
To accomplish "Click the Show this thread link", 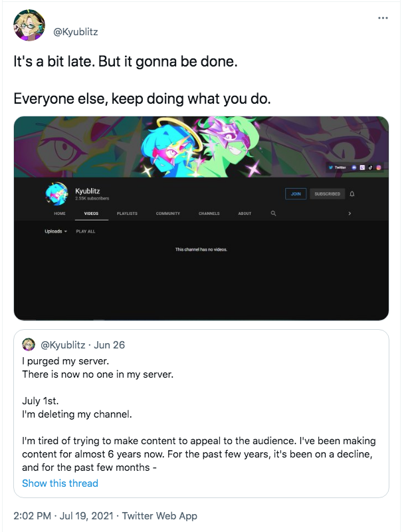I will coord(60,483).
